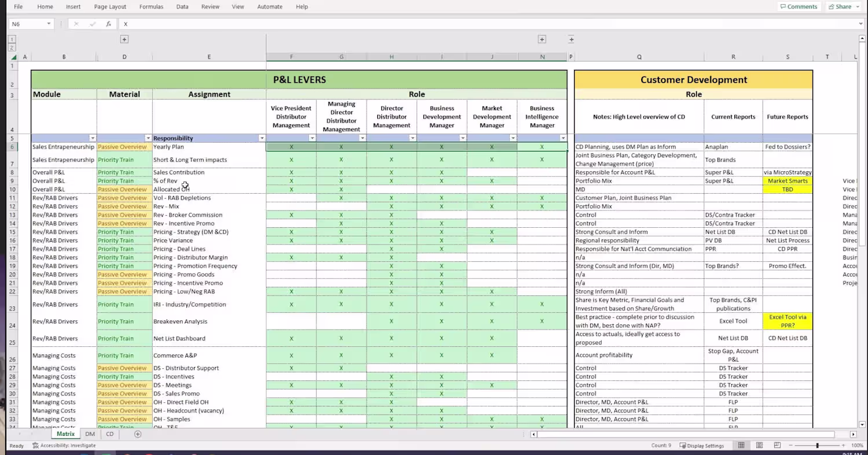Switch to Page Layout view icon

tap(759, 446)
